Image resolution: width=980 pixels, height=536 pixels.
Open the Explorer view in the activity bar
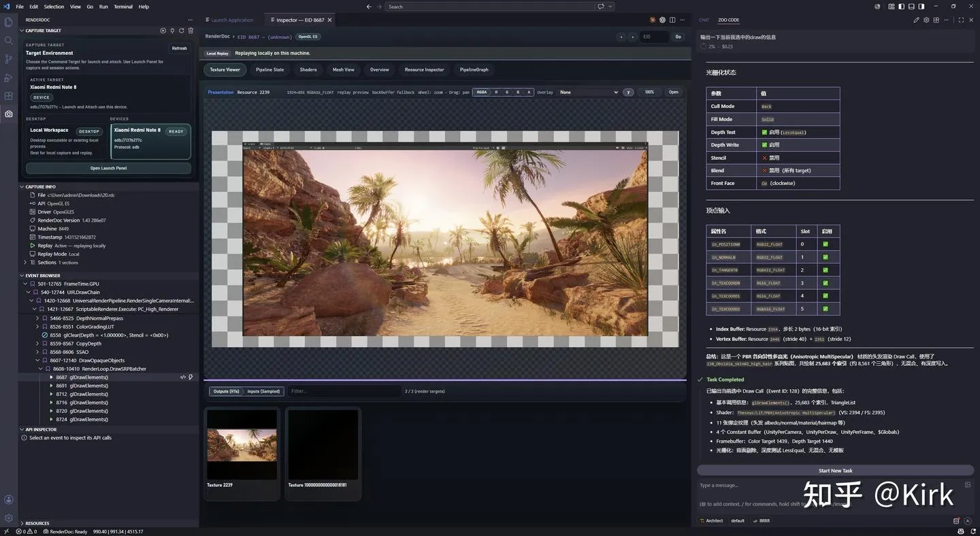coord(9,22)
